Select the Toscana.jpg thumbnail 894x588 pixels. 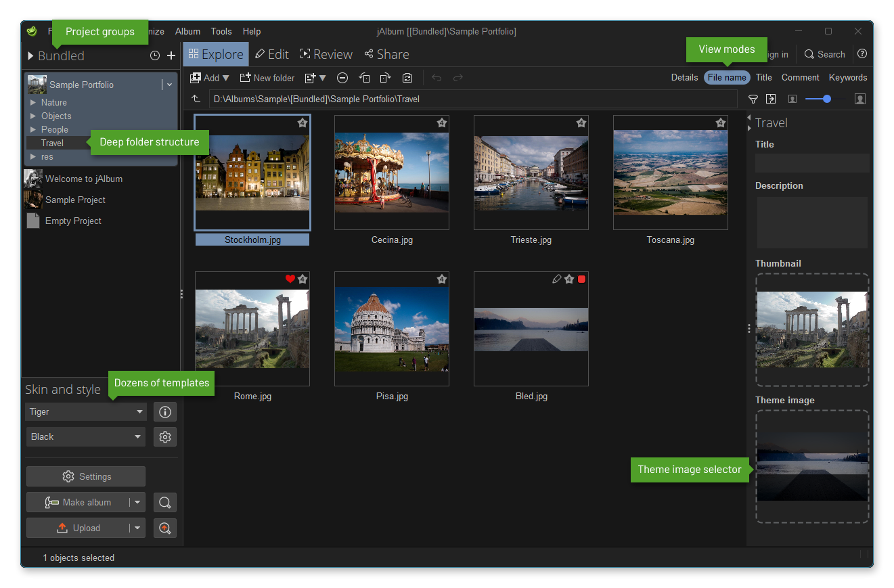coord(671,173)
